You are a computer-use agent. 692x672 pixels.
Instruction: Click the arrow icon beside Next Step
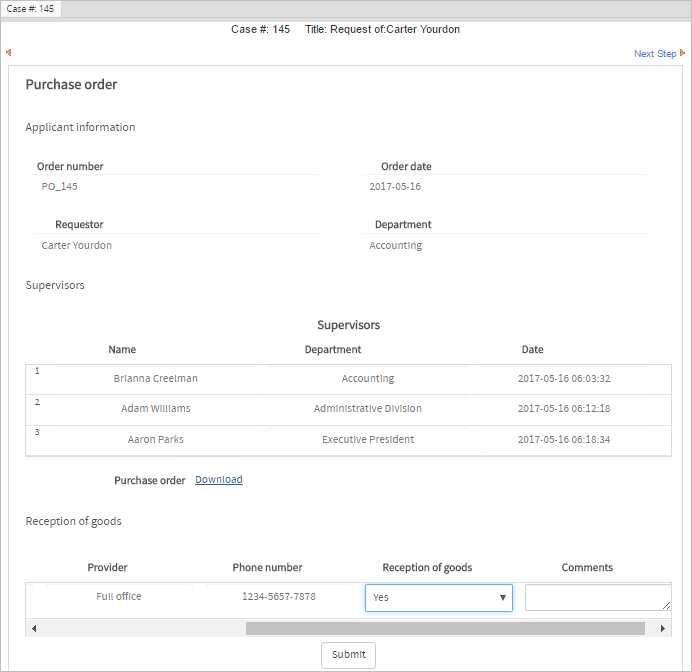click(683, 53)
